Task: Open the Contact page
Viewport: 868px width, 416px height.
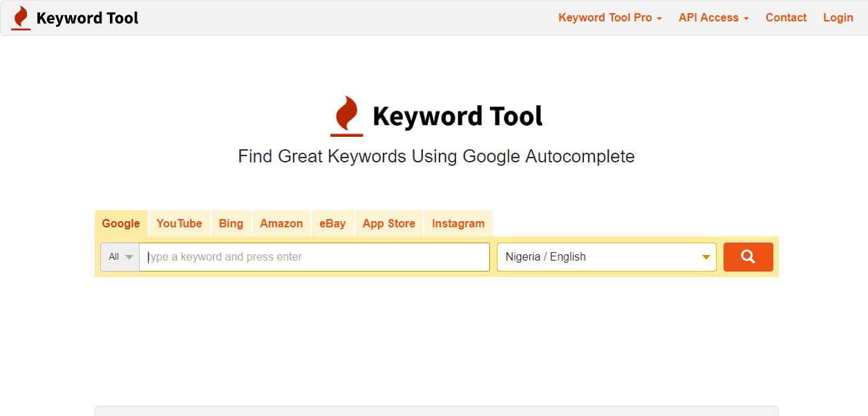Action: pos(786,18)
